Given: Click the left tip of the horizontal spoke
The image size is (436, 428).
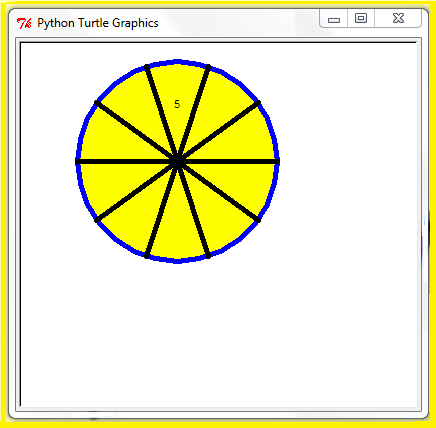Looking at the screenshot, I should click(78, 162).
